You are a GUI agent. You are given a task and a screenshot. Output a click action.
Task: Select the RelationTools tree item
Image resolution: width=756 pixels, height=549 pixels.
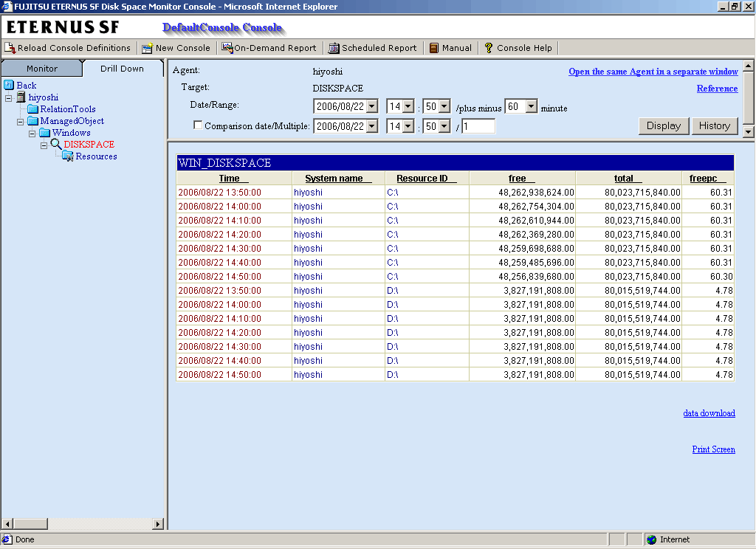coord(68,109)
